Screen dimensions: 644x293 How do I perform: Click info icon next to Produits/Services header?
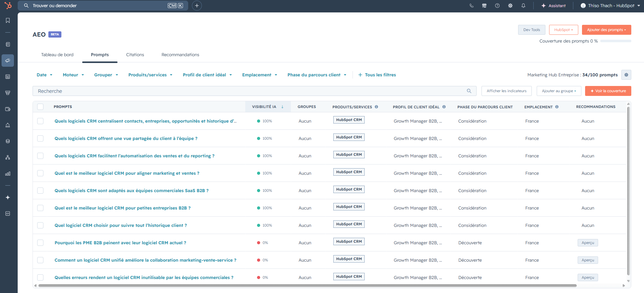pyautogui.click(x=376, y=107)
